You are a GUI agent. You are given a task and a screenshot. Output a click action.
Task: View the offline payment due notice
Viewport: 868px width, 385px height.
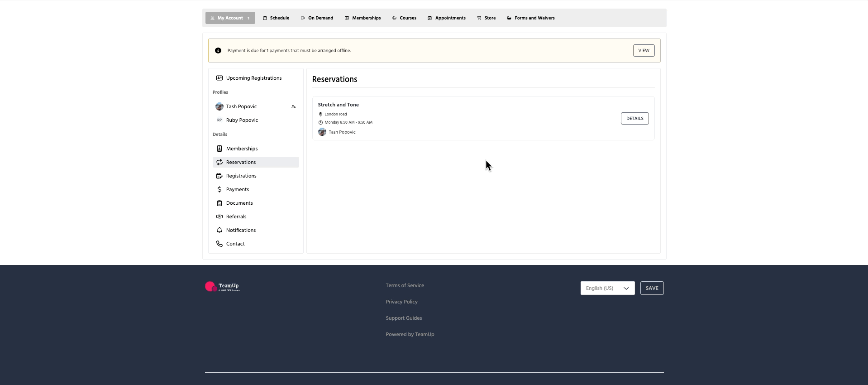point(644,51)
